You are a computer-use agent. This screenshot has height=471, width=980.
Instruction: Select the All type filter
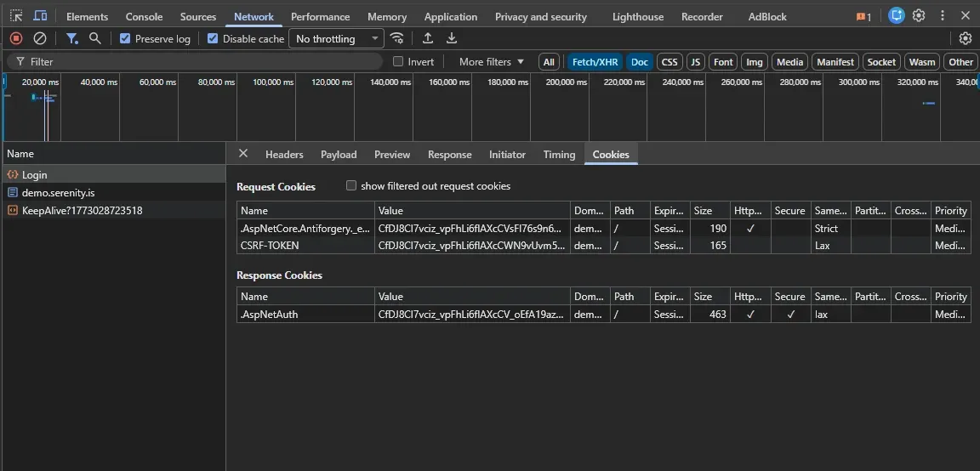click(x=549, y=62)
